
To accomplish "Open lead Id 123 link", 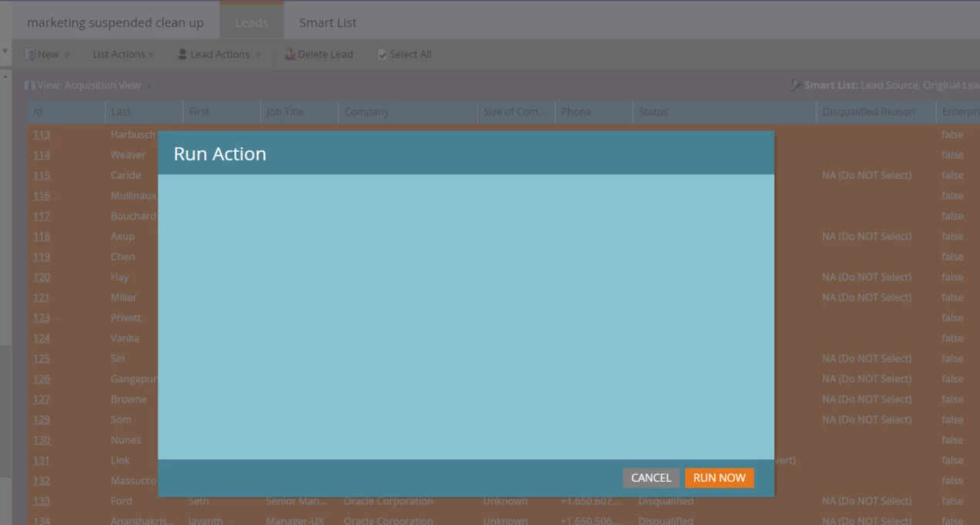I will click(42, 318).
